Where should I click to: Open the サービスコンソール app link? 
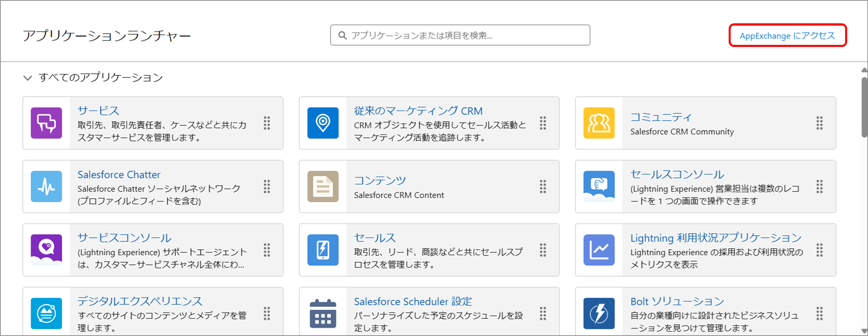click(x=124, y=237)
